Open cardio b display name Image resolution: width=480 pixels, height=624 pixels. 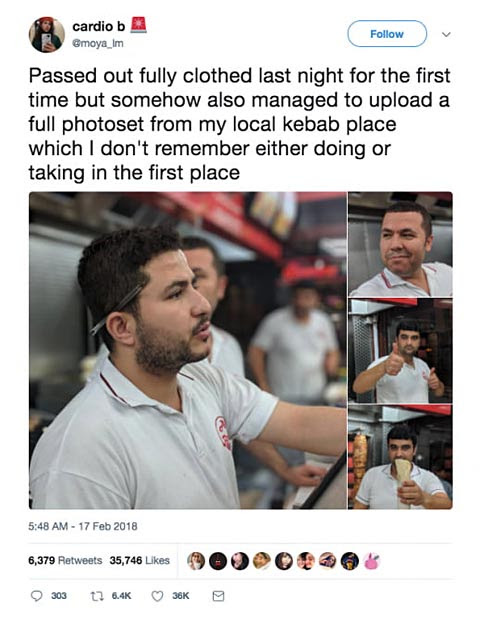click(99, 26)
